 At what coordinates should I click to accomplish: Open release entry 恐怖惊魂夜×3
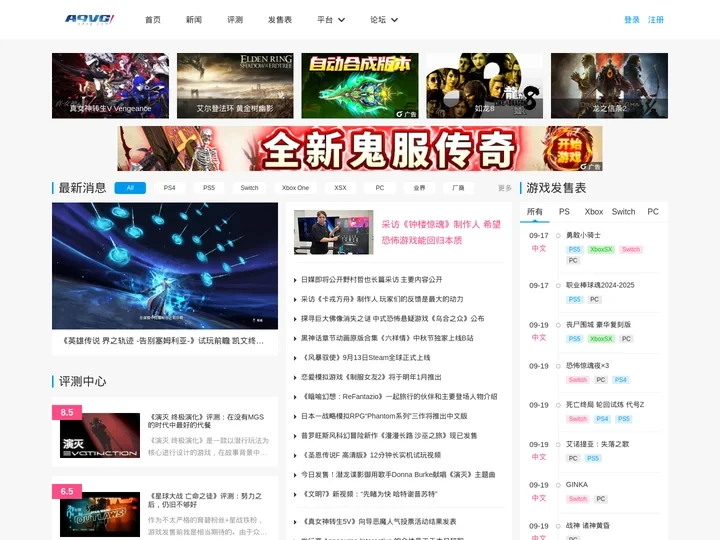[587, 366]
